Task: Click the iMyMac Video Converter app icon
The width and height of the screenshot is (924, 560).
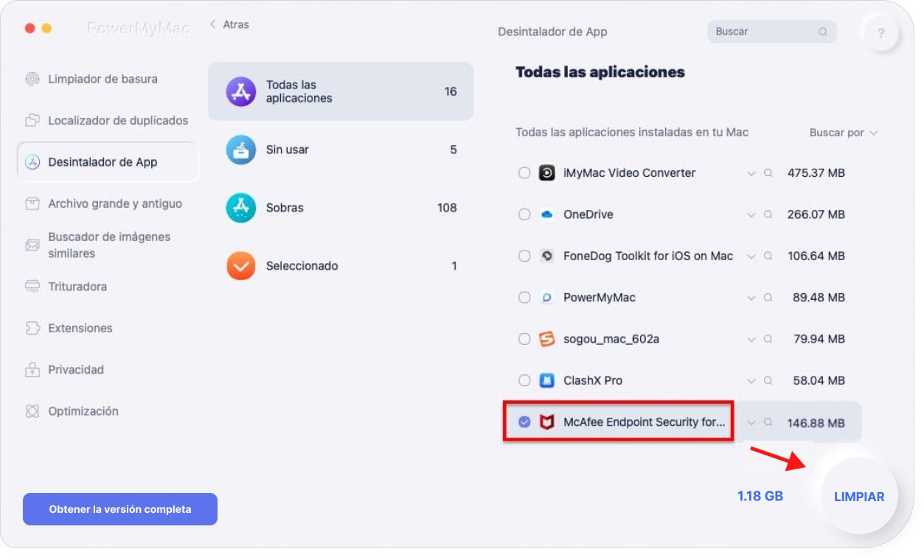Action: tap(546, 173)
